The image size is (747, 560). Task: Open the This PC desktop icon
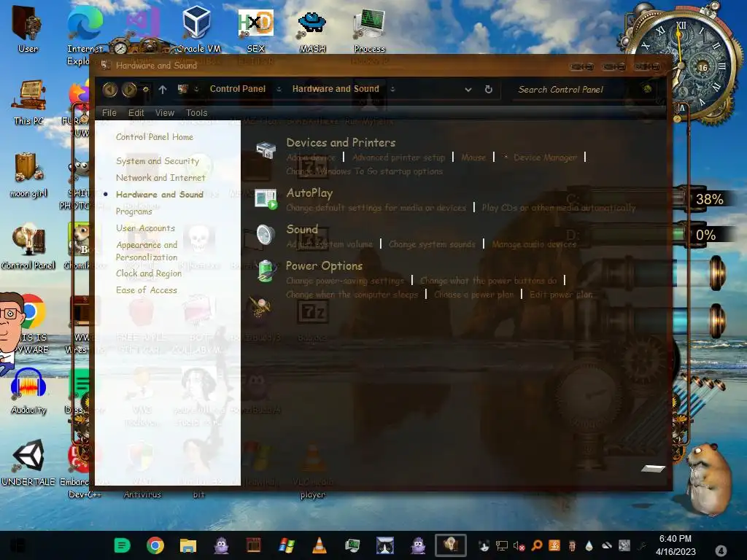click(x=28, y=102)
